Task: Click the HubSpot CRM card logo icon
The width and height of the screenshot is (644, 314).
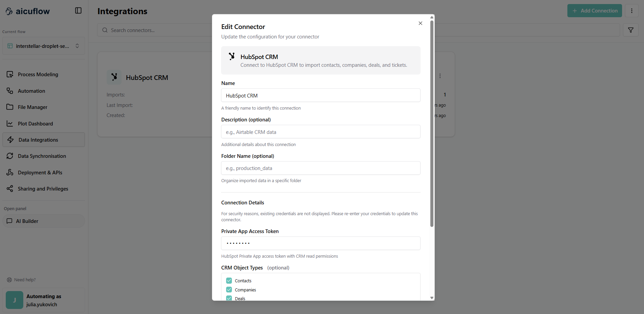Action: 114,77
